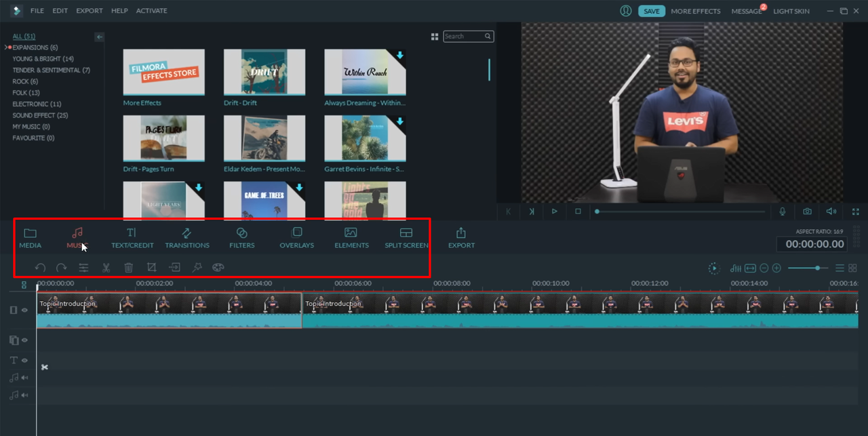The height and width of the screenshot is (436, 868).
Task: Click the plus zoom-in timeline icon
Action: click(777, 269)
